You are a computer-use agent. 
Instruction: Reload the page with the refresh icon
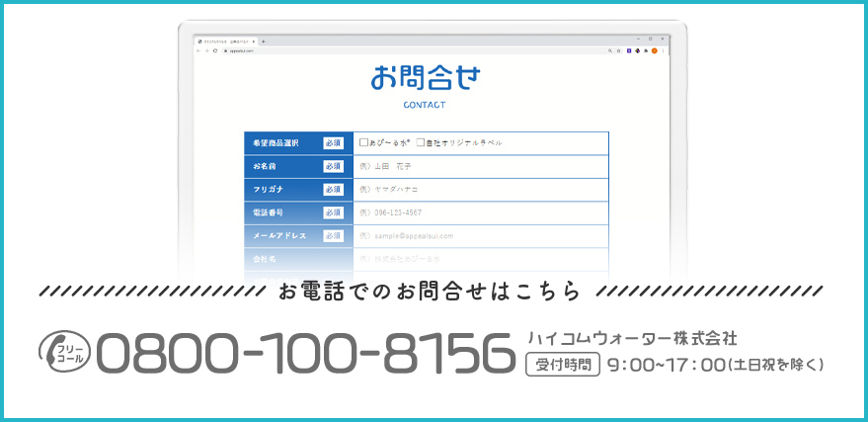215,50
